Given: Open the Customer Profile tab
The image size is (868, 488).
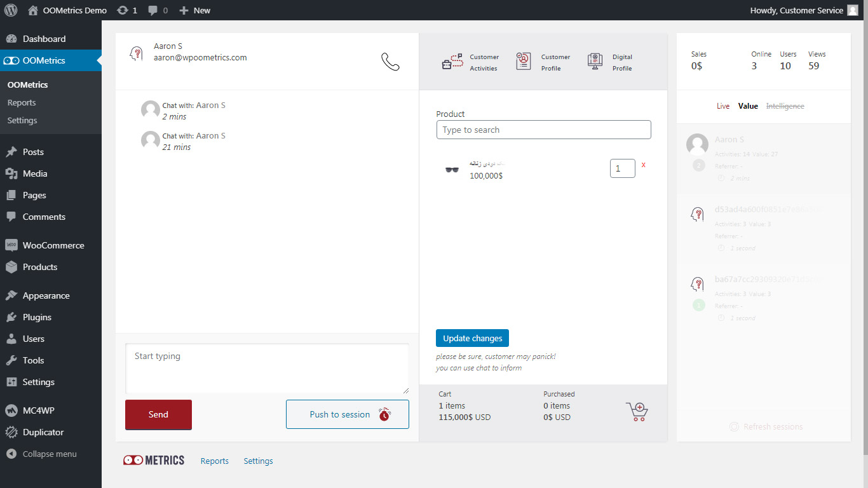Looking at the screenshot, I should tap(543, 62).
